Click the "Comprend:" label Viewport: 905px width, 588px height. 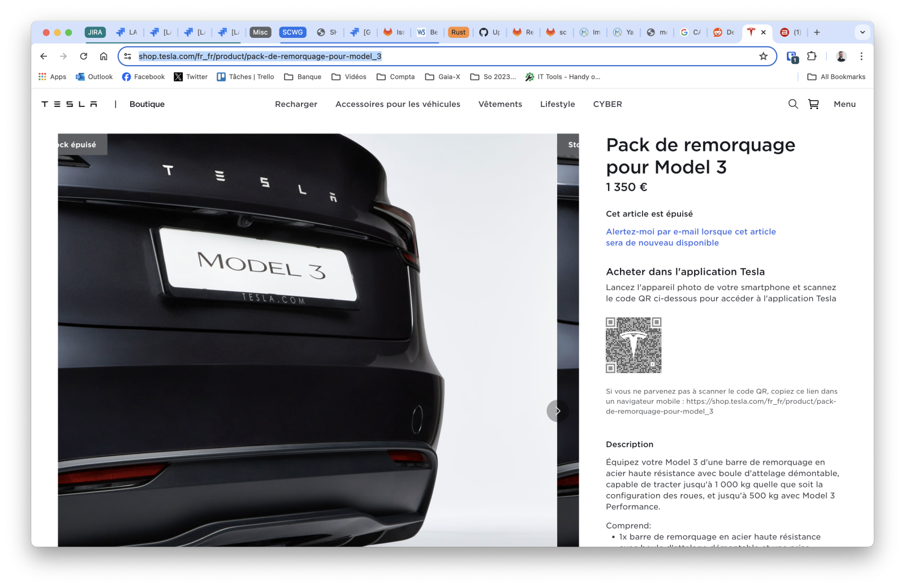point(628,526)
